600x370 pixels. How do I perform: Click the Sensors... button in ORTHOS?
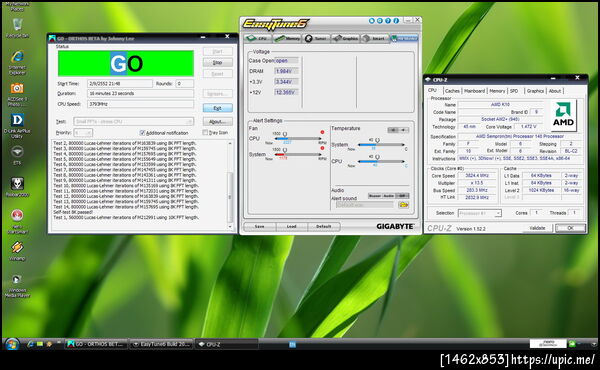(217, 94)
